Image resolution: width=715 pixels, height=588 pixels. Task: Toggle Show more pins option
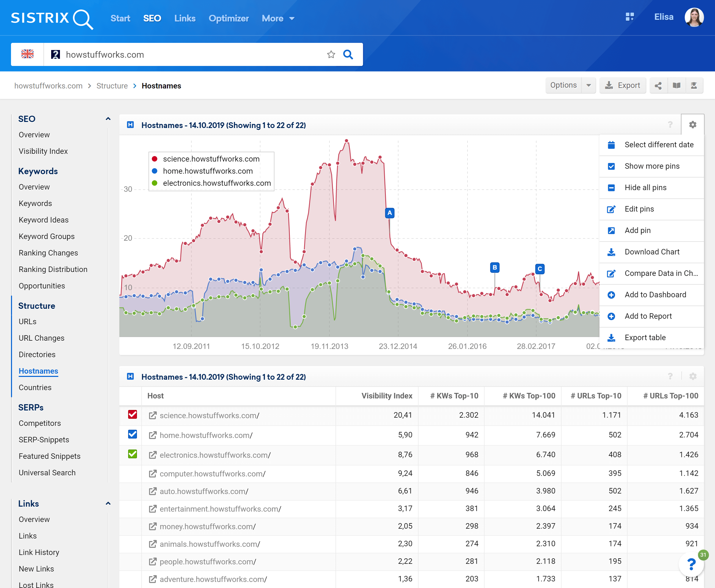651,166
